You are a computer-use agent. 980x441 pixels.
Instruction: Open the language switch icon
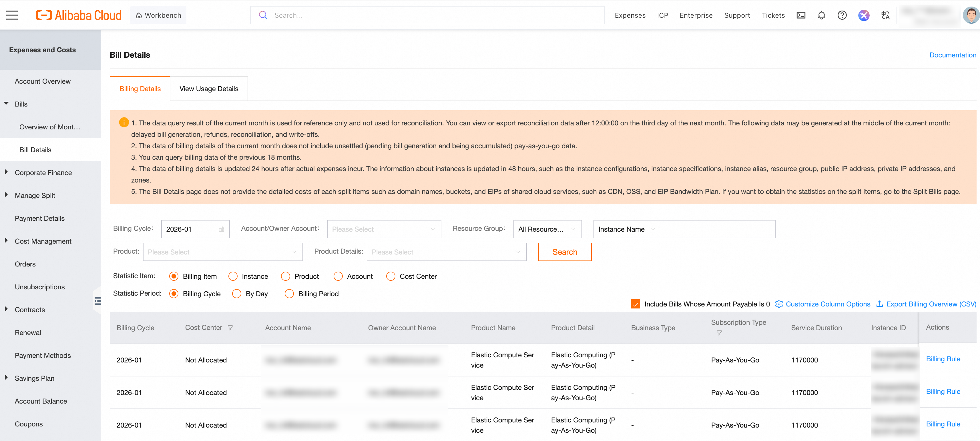point(885,15)
